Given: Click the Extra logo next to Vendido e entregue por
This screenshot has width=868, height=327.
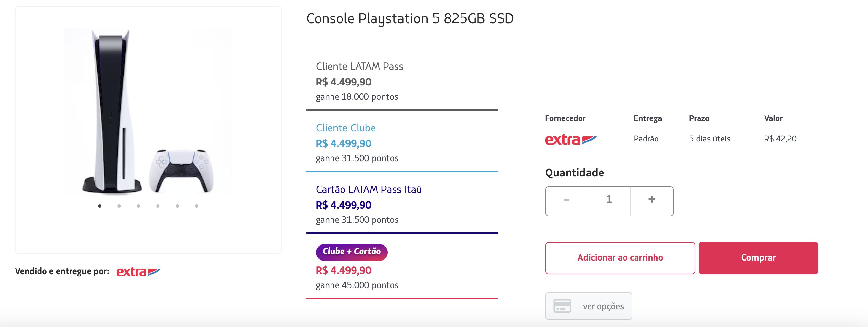Looking at the screenshot, I should (138, 272).
